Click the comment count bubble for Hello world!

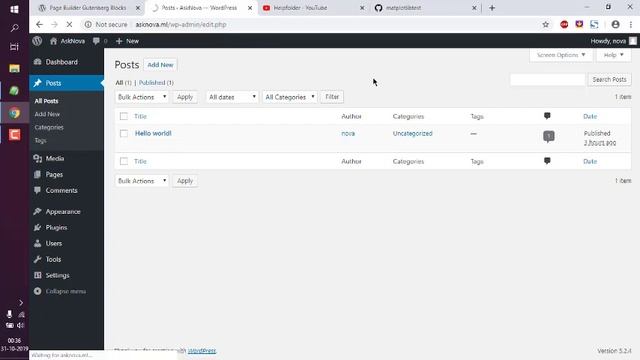pos(549,136)
